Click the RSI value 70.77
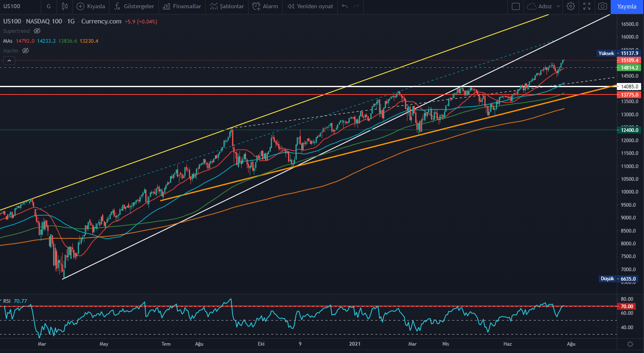Viewport: 644px width, 353px height. point(21,301)
